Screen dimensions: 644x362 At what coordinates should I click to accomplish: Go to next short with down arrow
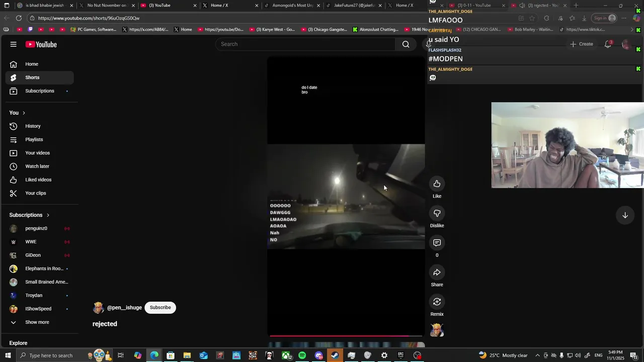point(625,215)
